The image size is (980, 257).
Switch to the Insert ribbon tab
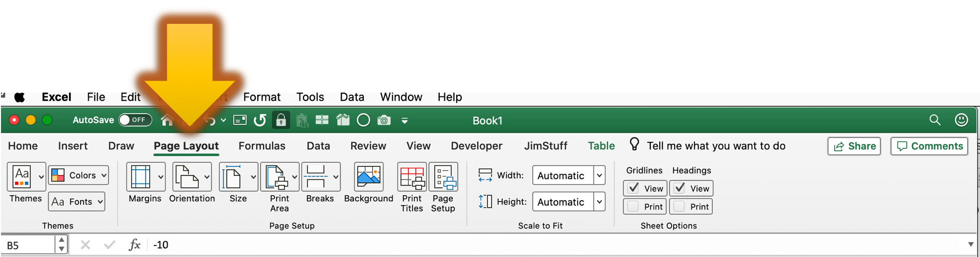[73, 146]
